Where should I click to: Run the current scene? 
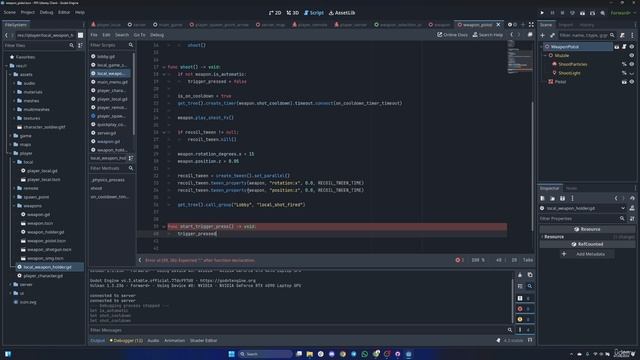click(582, 13)
